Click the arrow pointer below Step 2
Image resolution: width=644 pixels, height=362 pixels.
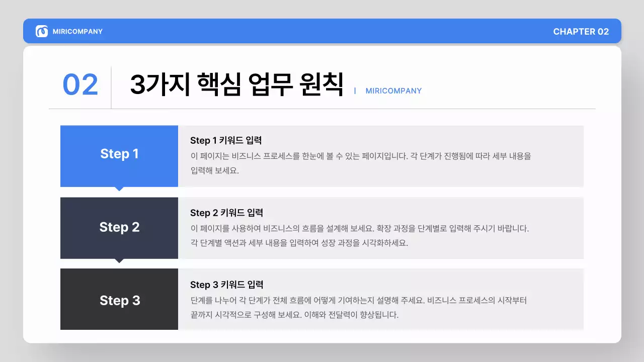[119, 260]
